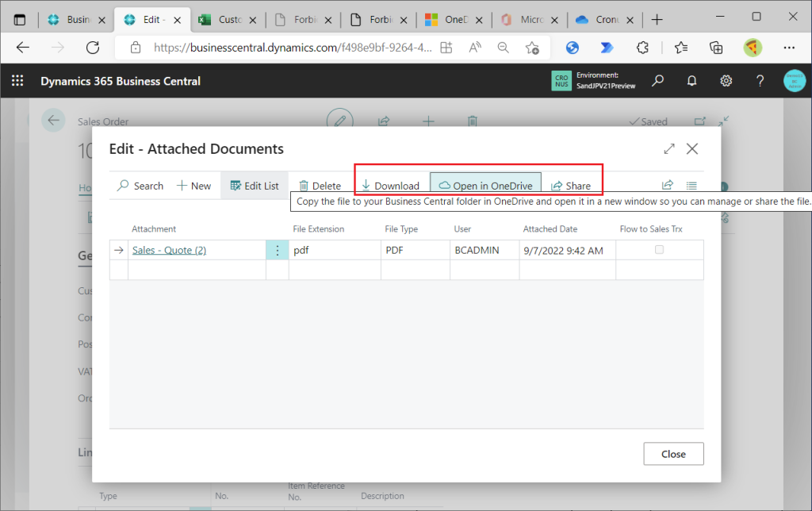Close the Edit browser tab

tap(177, 20)
